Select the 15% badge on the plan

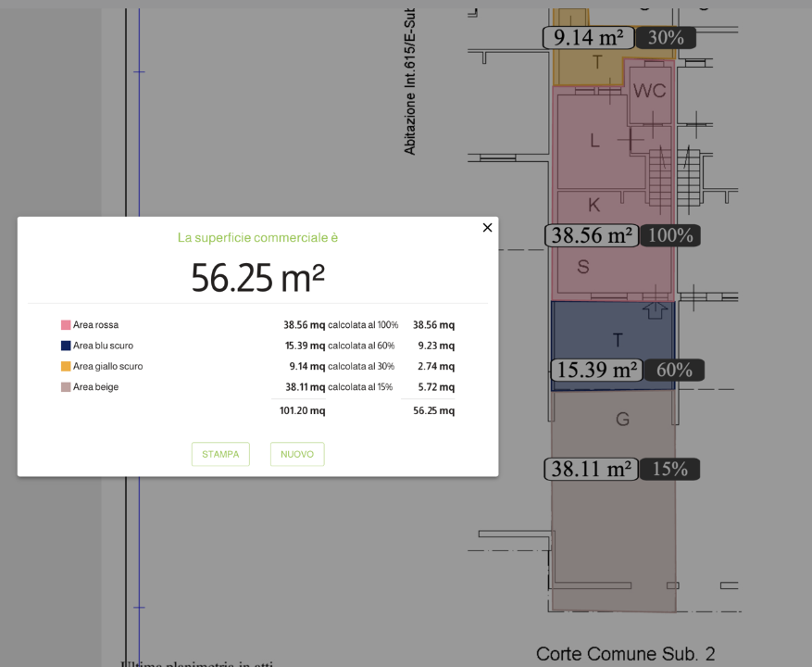click(669, 470)
